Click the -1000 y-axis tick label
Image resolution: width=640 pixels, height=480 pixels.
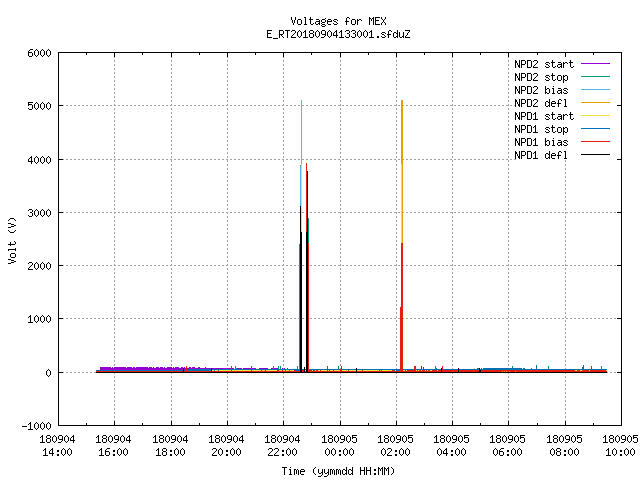tap(37, 426)
